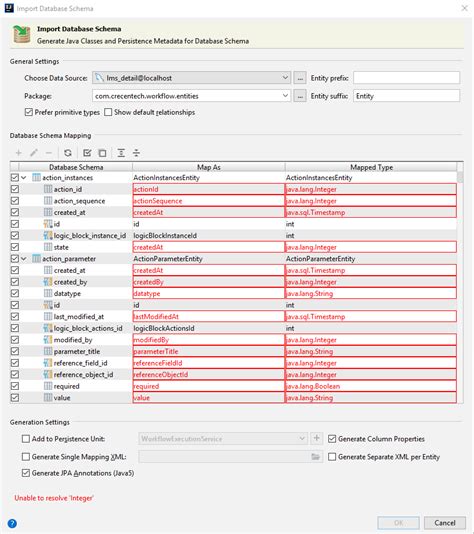Screen dimensions: 474x534
Task: Enable Show default relationships checkbox
Action: [108, 112]
